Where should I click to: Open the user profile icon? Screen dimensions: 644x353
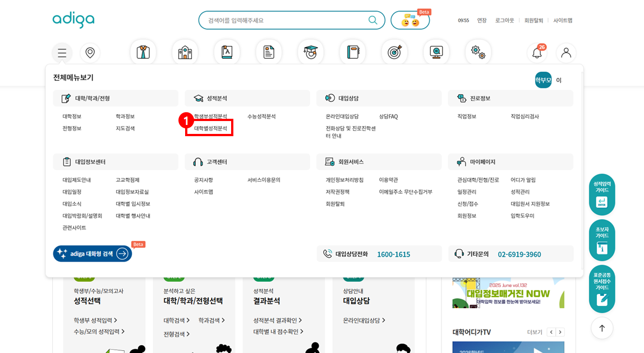pos(566,53)
